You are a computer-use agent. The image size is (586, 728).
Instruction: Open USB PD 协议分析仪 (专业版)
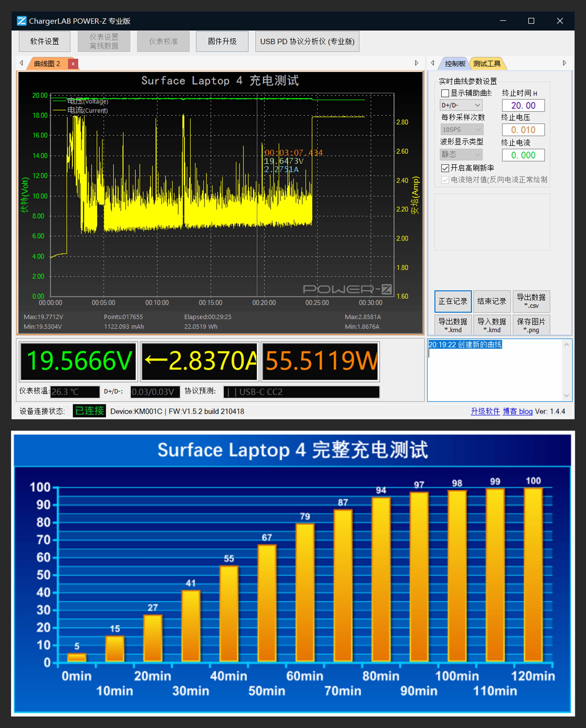(307, 41)
